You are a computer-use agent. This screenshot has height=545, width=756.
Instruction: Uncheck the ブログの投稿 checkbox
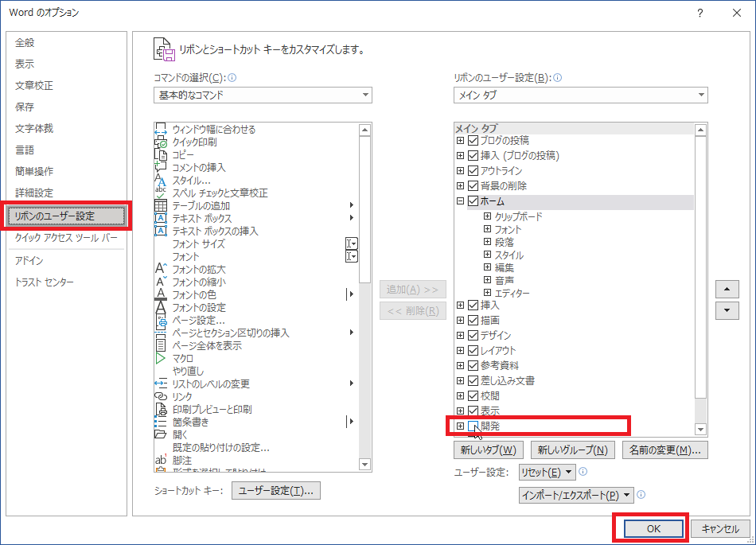(473, 140)
